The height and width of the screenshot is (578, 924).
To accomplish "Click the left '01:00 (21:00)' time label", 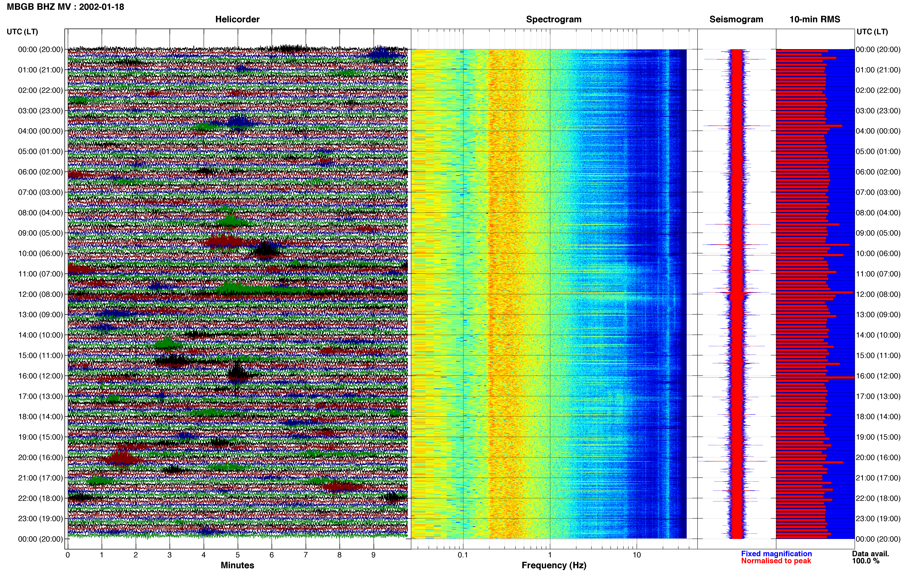I will (x=40, y=70).
